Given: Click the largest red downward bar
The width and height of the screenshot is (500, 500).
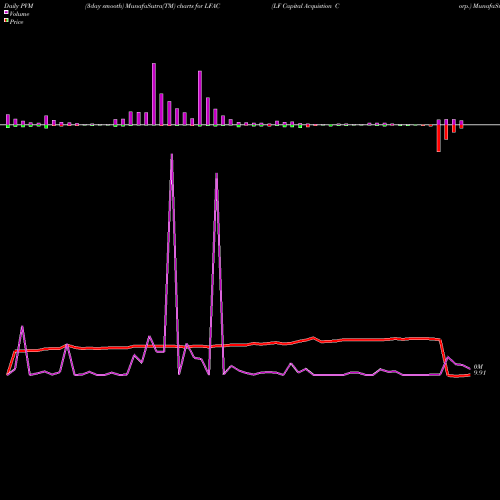Looking at the screenshot, I should (439, 138).
